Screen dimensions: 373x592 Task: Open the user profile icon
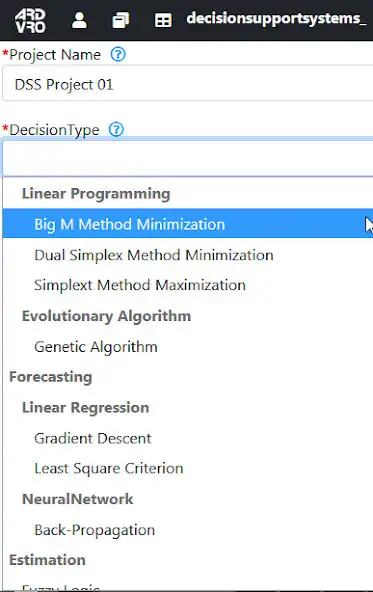[79, 20]
